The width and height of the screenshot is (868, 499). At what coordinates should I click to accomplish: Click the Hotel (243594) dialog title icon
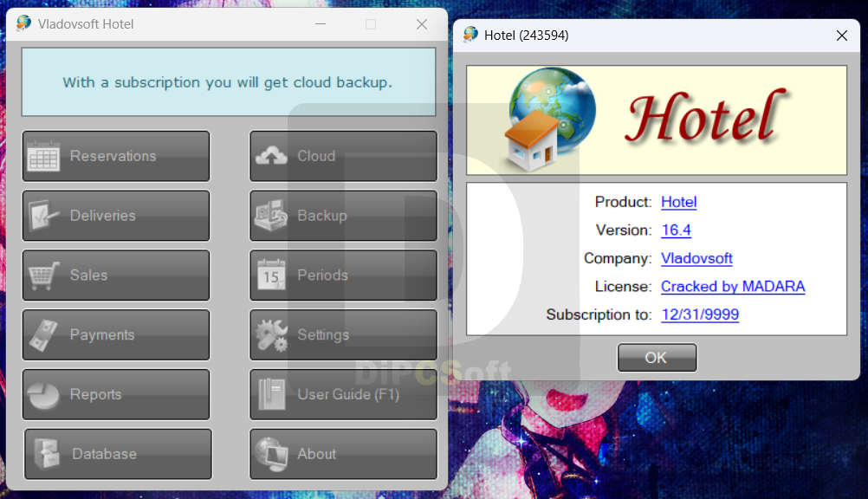coord(470,35)
